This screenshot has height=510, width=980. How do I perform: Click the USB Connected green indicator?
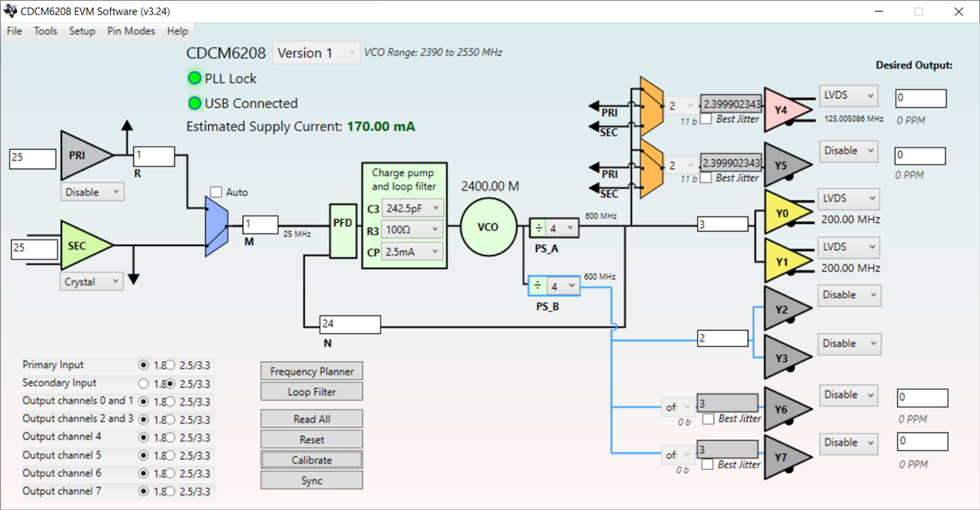(194, 103)
